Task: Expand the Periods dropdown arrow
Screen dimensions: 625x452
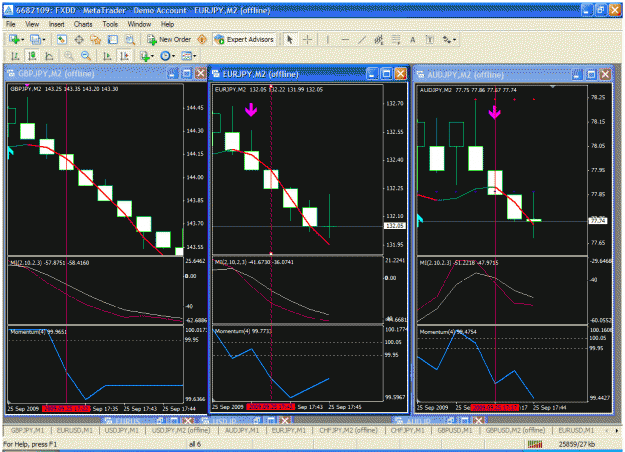Action: 173,56
